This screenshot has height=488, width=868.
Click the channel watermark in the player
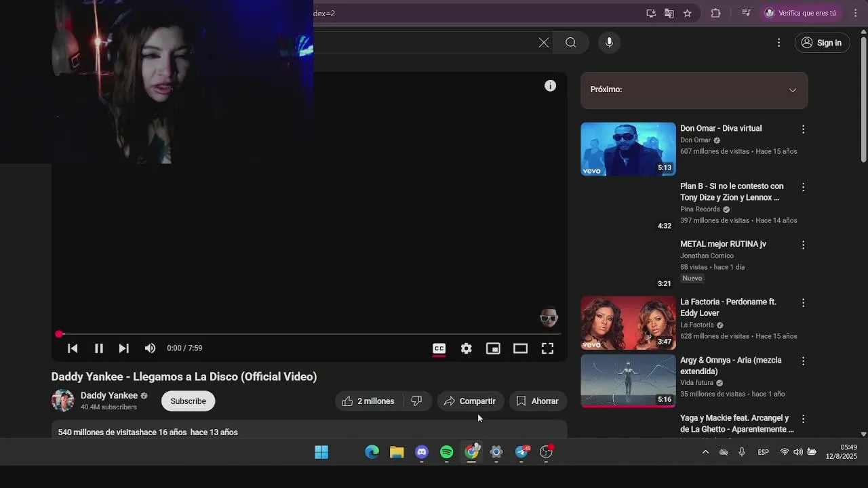[549, 317]
